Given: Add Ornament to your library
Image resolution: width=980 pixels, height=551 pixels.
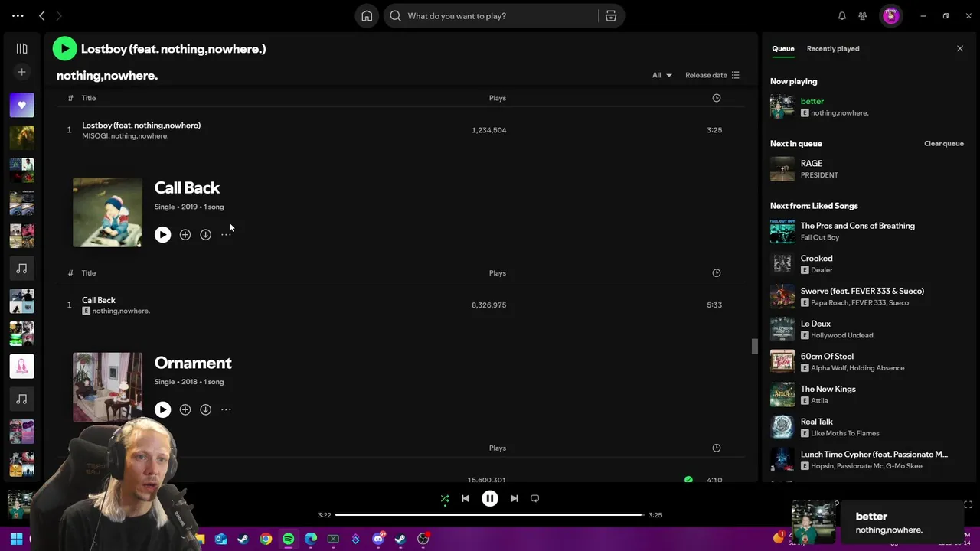Looking at the screenshot, I should click(x=185, y=410).
